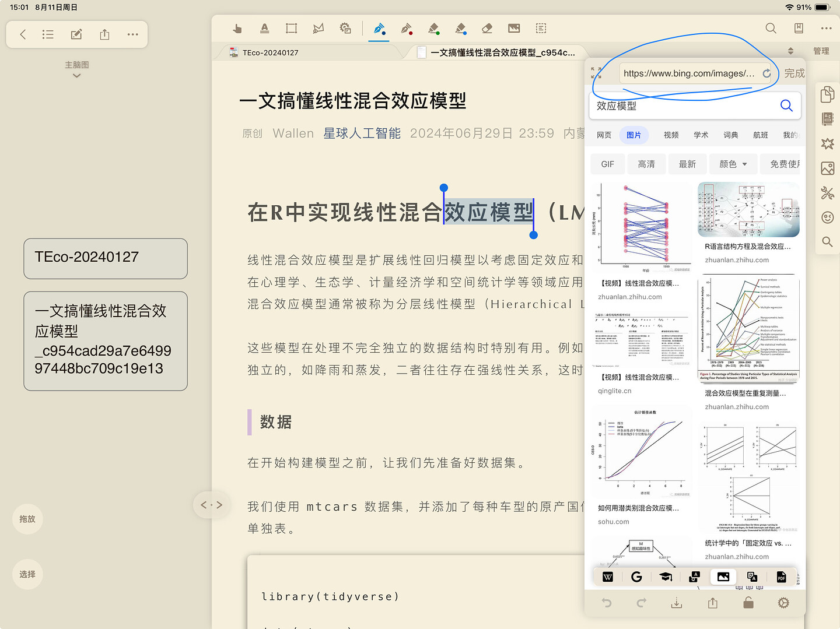The height and width of the screenshot is (629, 840).
Task: Open left toolbar more options ellipsis
Action: coord(133,34)
